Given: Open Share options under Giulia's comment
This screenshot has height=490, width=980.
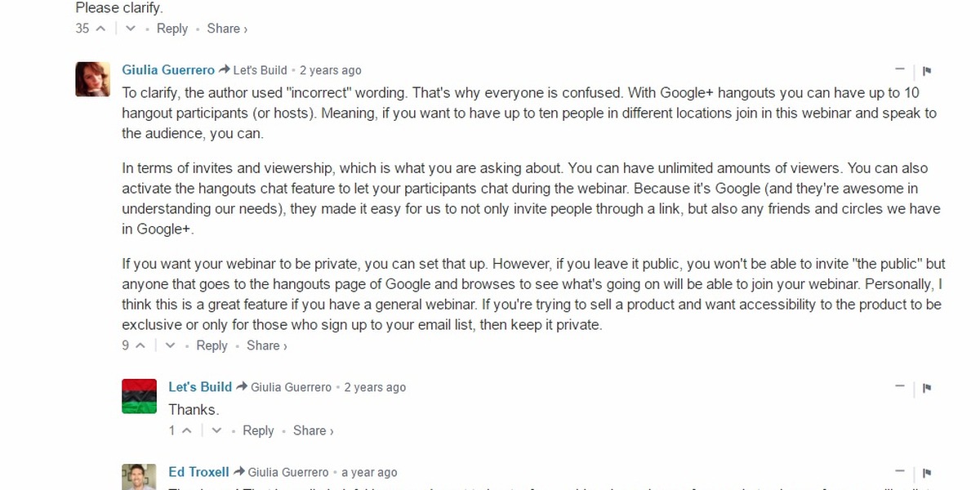Looking at the screenshot, I should click(x=267, y=345).
